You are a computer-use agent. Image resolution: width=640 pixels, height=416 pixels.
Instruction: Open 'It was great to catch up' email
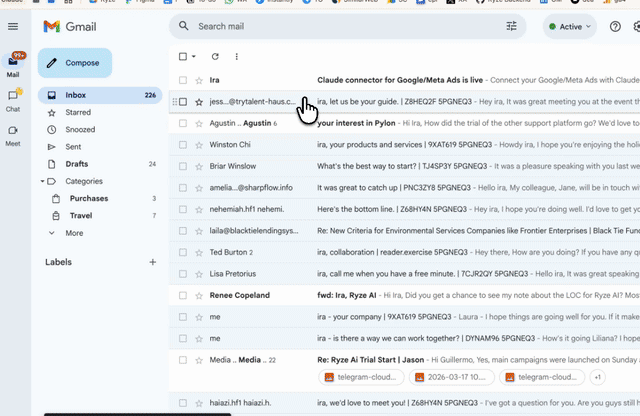(x=404, y=188)
